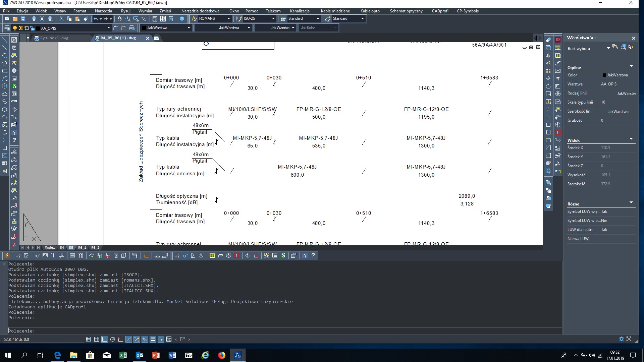Click the question mark icon in left toolbar

pyautogui.click(x=14, y=140)
